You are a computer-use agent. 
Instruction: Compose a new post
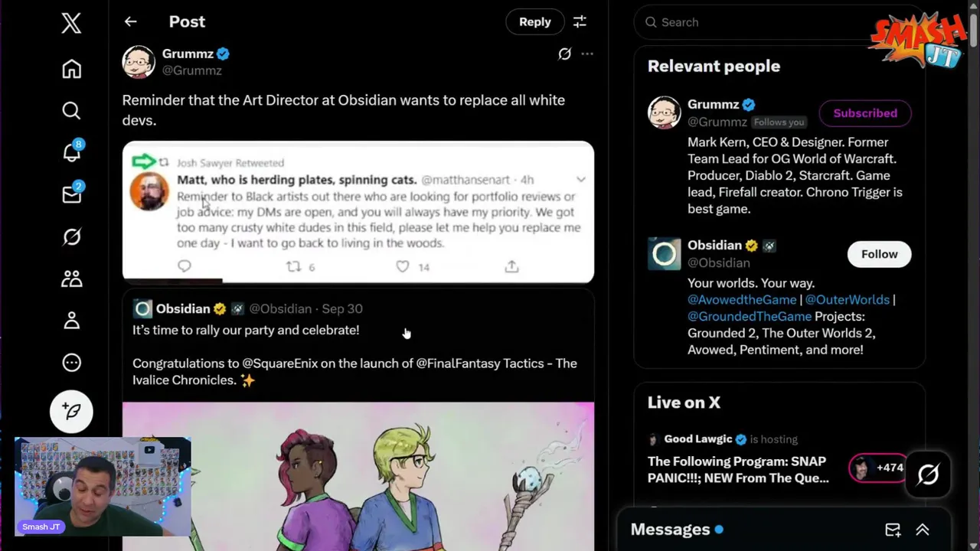click(x=71, y=411)
